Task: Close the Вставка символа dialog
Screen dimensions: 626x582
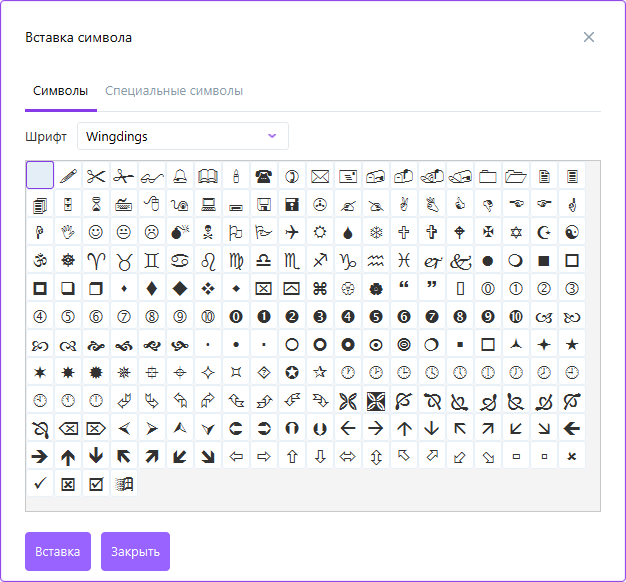Action: pyautogui.click(x=588, y=37)
